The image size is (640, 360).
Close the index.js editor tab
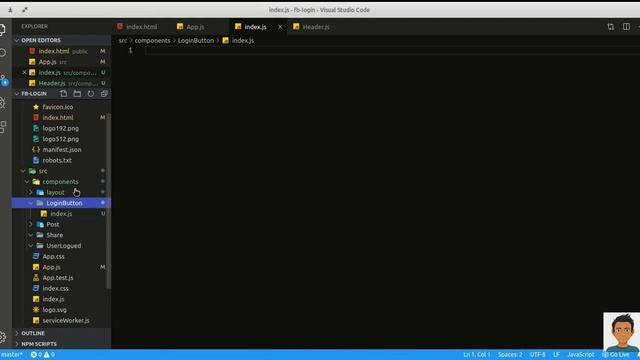280,27
